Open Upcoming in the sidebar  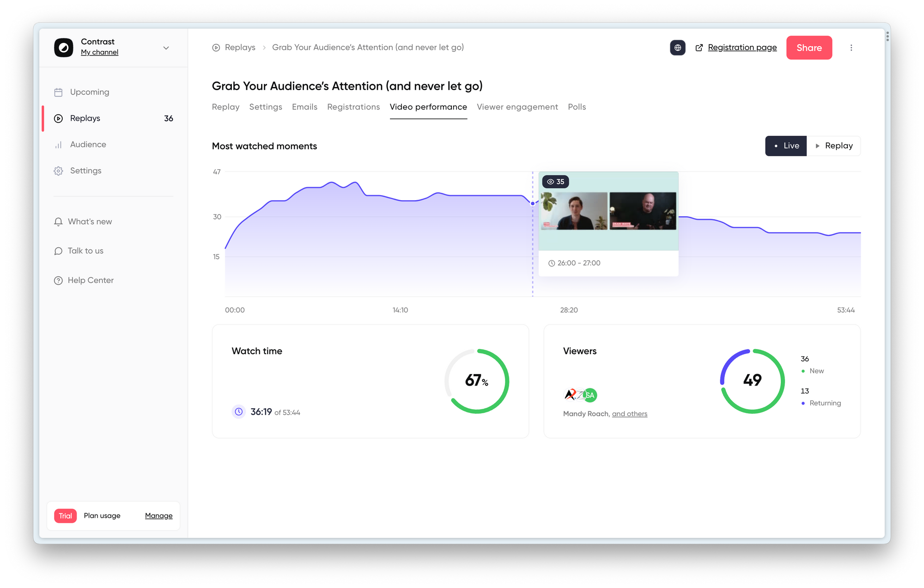pyautogui.click(x=90, y=92)
